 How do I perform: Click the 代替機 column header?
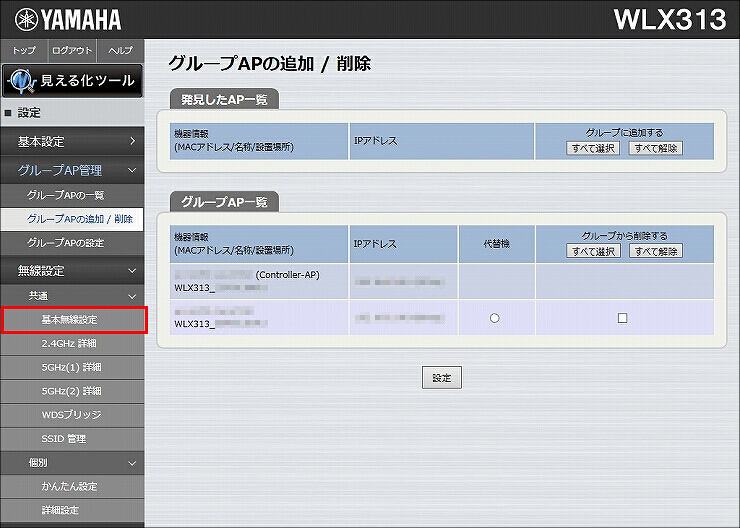tap(496, 244)
